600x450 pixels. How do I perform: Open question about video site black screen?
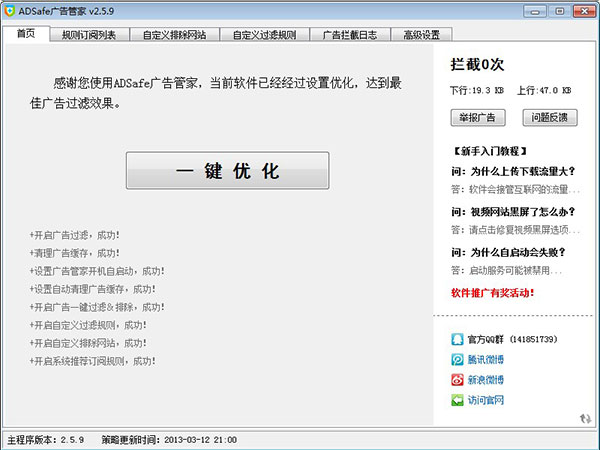513,211
